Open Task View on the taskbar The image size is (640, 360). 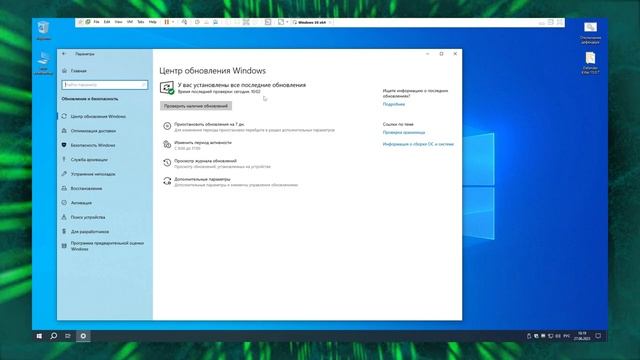(68, 336)
